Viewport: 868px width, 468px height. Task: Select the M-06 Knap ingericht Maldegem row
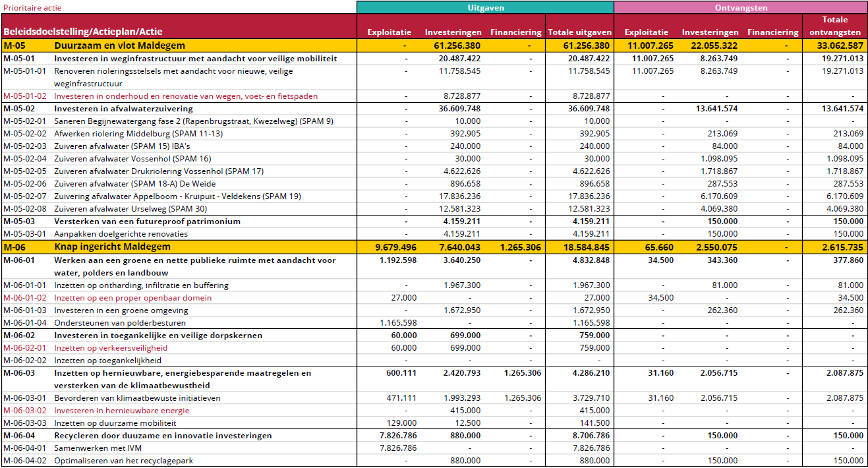click(112, 247)
